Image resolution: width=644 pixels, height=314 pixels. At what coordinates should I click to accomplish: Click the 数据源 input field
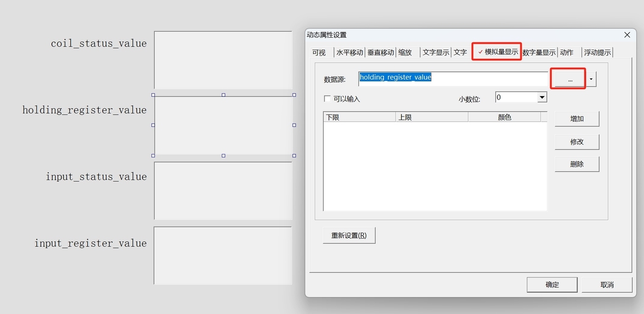coord(453,79)
